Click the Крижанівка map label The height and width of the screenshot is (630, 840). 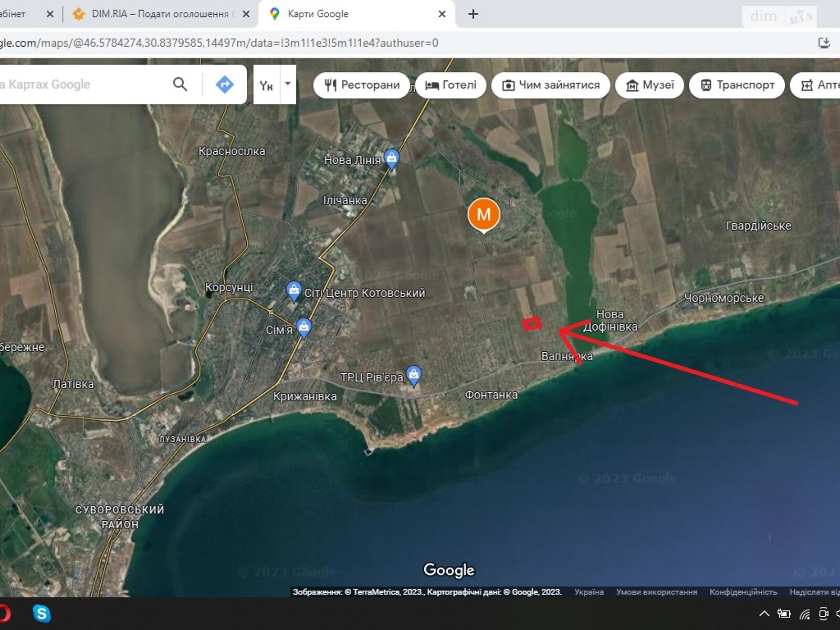[304, 396]
